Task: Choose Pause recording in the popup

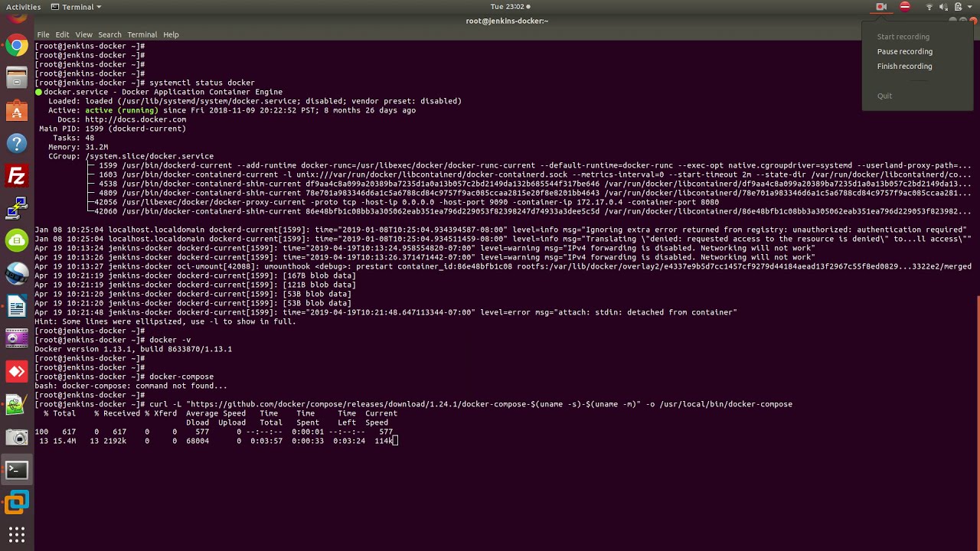Action: pyautogui.click(x=905, y=51)
